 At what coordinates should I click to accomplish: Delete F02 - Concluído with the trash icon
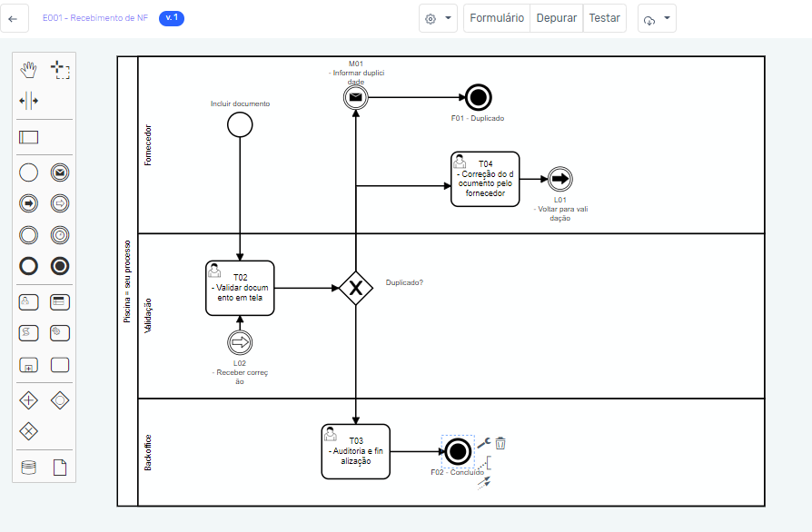500,443
